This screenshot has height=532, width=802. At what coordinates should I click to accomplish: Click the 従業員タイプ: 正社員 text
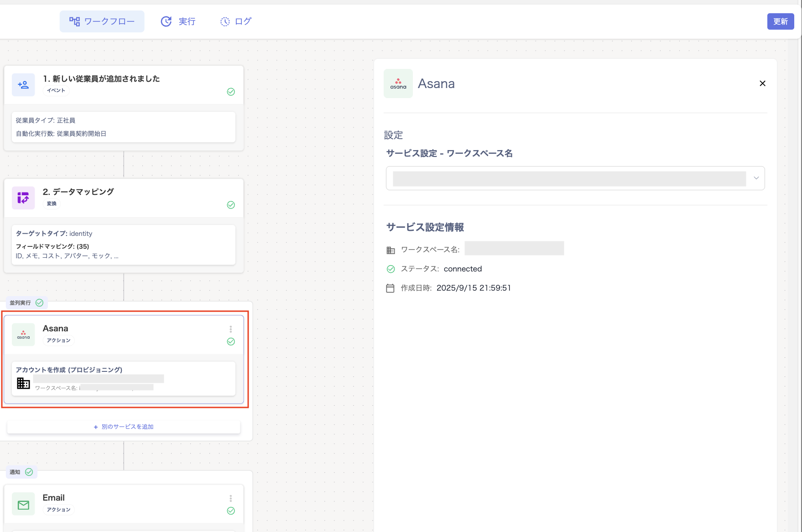click(46, 120)
